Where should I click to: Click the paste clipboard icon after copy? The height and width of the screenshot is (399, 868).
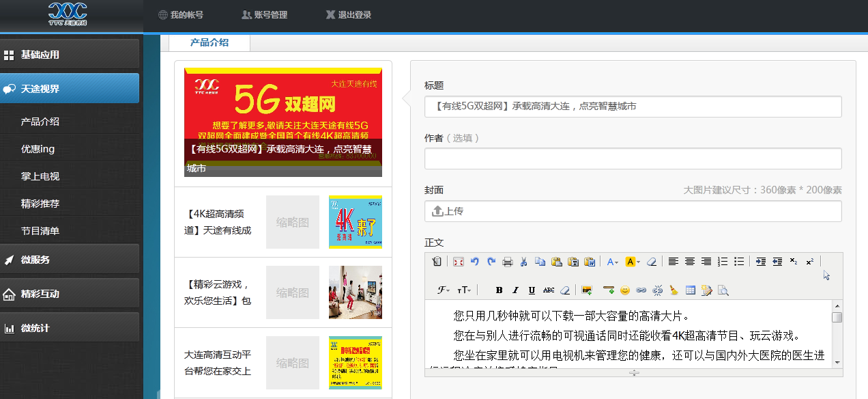(x=556, y=262)
